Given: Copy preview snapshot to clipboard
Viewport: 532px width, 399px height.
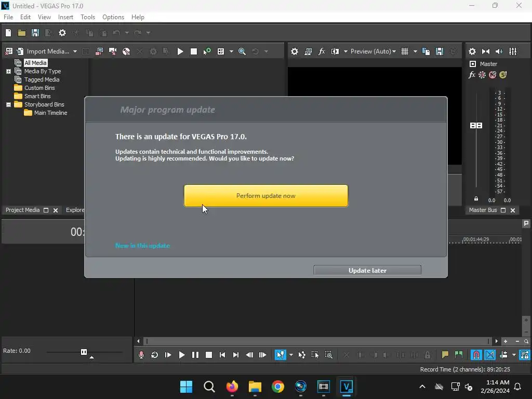Looking at the screenshot, I should (x=426, y=51).
